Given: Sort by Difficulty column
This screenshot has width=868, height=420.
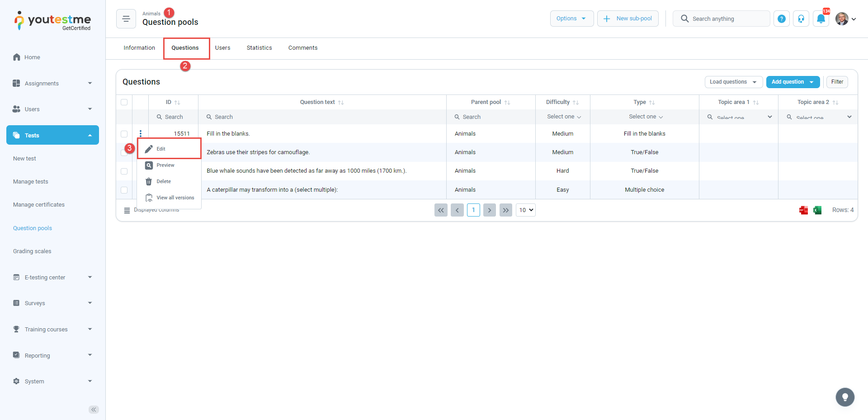Looking at the screenshot, I should pyautogui.click(x=576, y=103).
